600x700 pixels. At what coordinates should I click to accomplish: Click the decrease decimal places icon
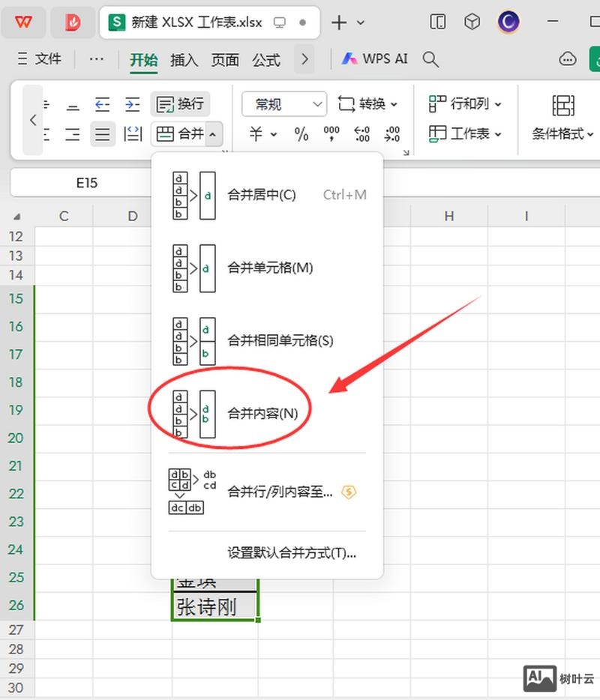[391, 134]
